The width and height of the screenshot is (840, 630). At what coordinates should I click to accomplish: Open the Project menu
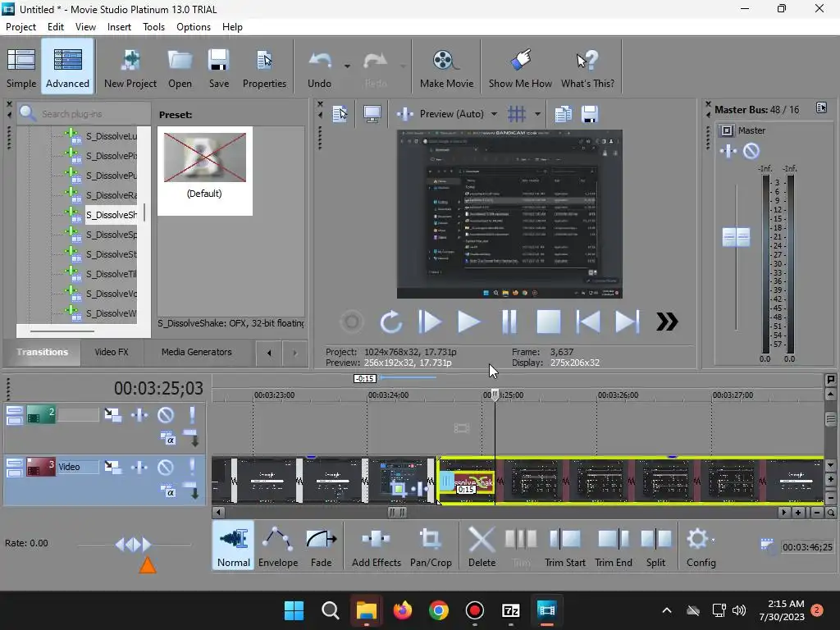point(21,27)
